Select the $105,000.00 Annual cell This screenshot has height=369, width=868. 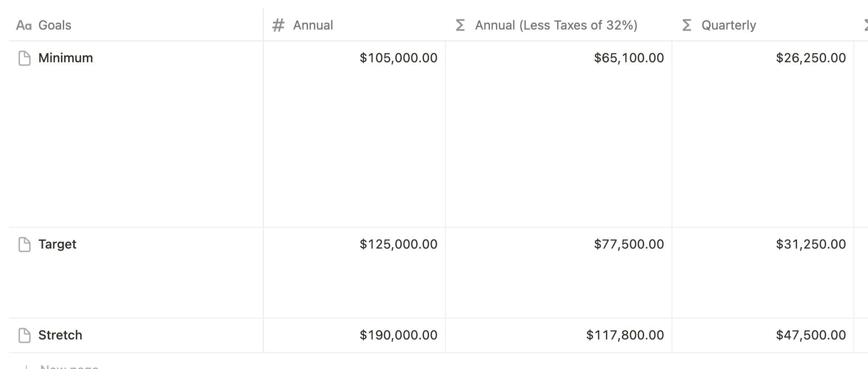(398, 58)
